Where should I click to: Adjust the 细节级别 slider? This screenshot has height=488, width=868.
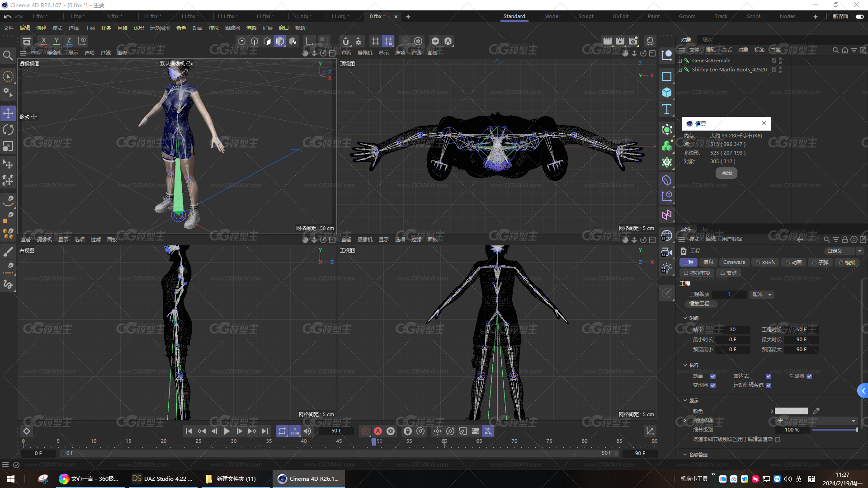tap(835, 430)
